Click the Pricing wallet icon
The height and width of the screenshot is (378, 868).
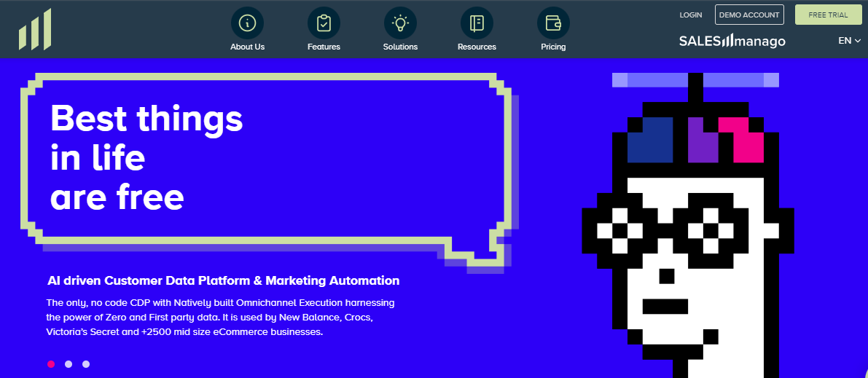click(554, 23)
